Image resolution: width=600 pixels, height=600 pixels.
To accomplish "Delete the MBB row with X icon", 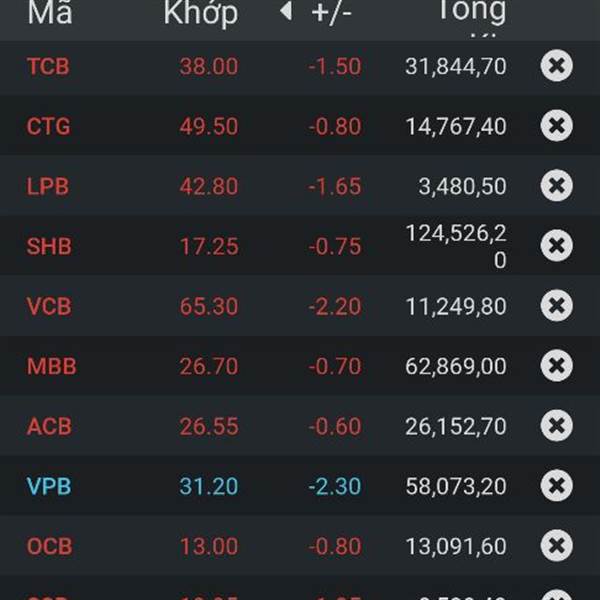I will (556, 365).
